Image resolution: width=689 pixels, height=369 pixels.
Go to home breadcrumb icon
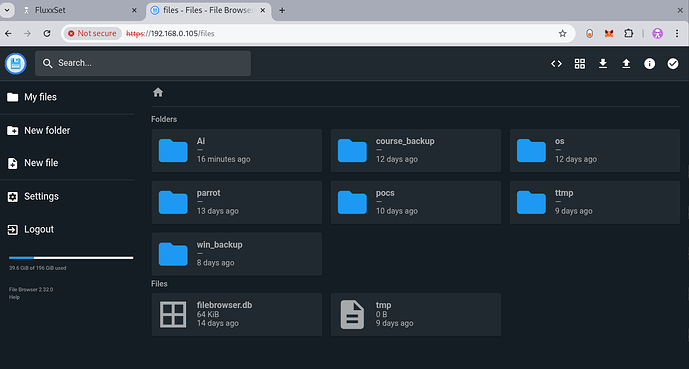pos(158,92)
